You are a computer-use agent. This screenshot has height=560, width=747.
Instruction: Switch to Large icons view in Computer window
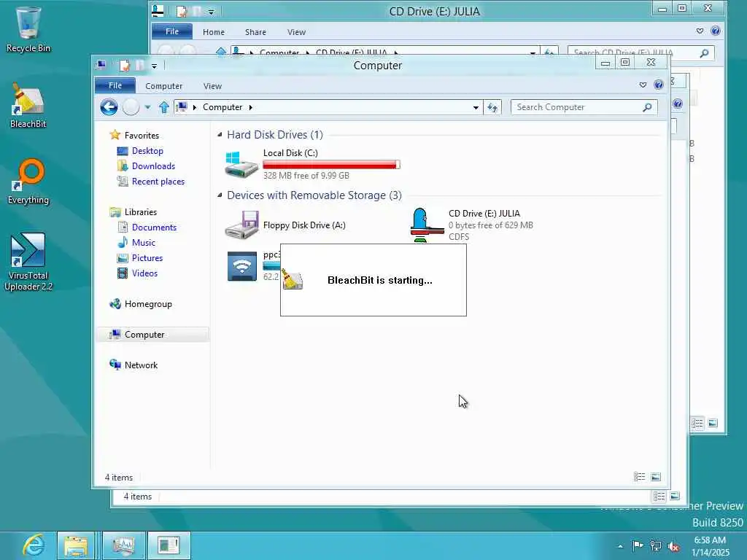tap(656, 477)
